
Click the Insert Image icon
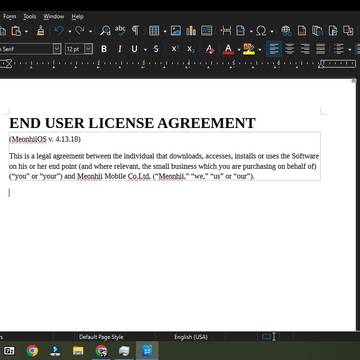tap(176, 31)
